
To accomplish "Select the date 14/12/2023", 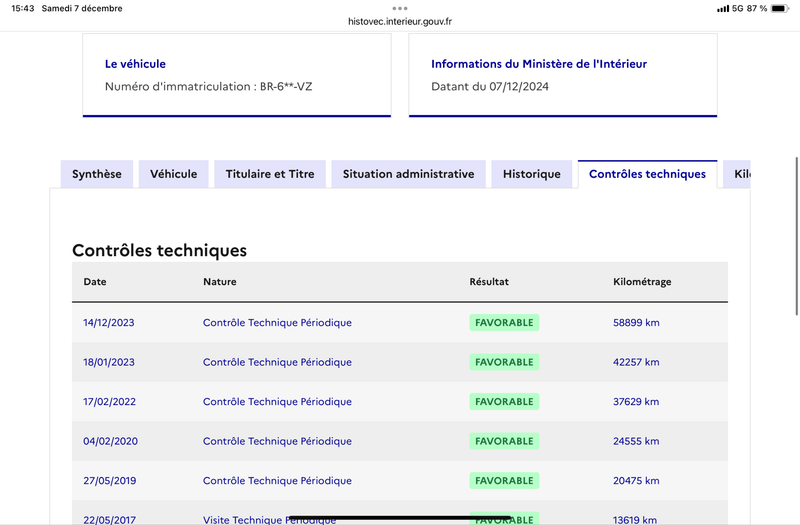I will tap(109, 322).
